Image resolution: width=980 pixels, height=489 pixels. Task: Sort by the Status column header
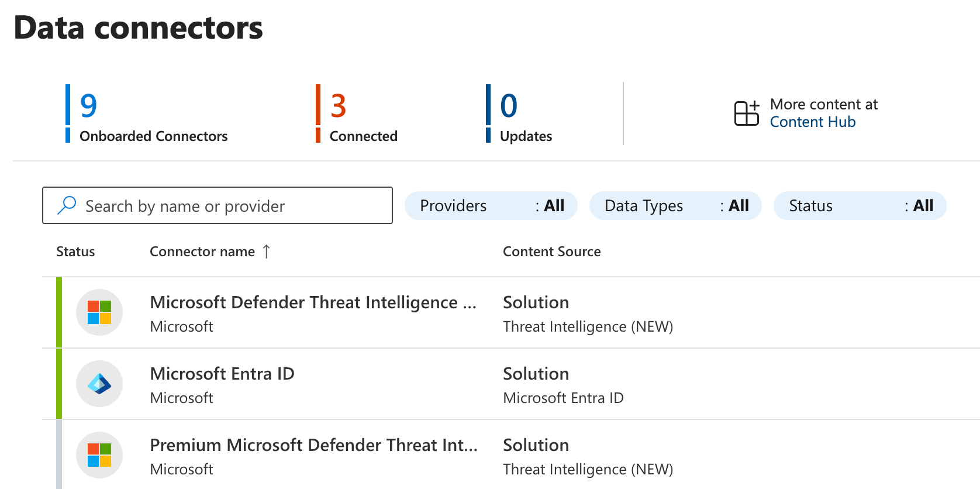[x=75, y=252]
